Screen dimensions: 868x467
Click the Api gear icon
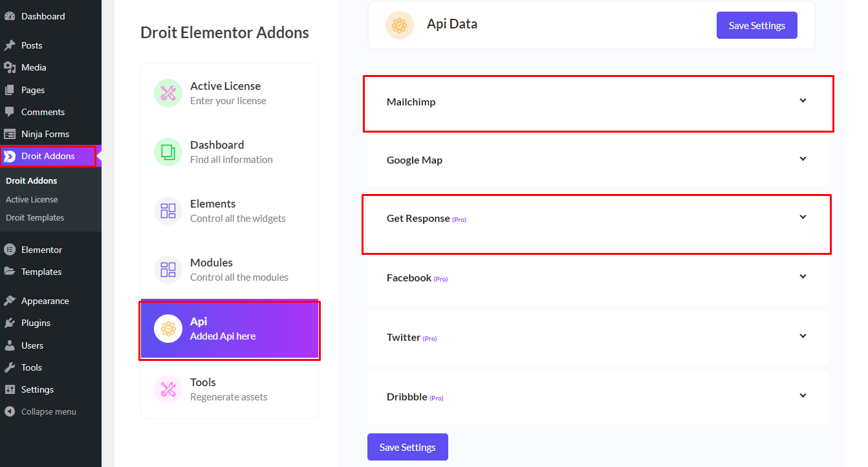tap(168, 329)
